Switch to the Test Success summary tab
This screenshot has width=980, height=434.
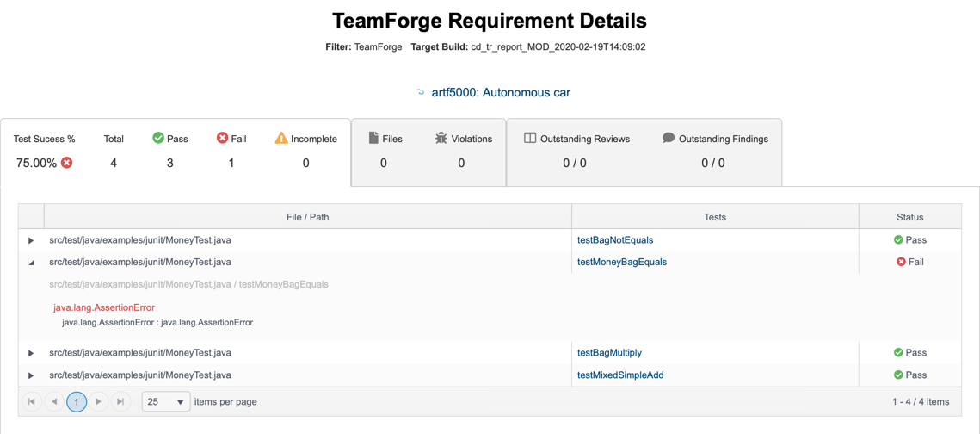[176, 152]
